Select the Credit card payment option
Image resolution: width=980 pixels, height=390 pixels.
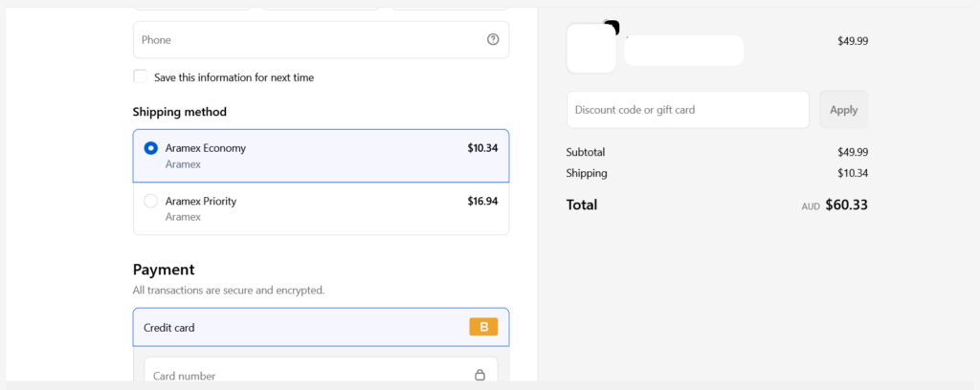coord(169,328)
